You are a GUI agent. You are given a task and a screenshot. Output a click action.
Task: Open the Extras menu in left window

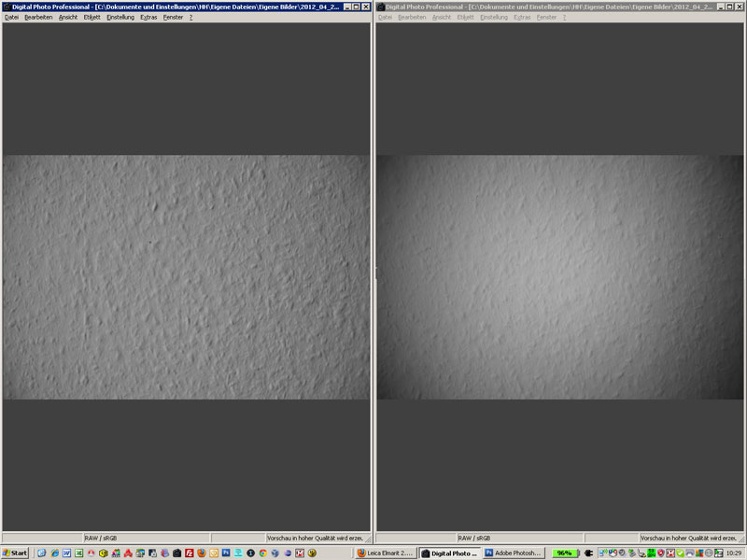tap(148, 17)
